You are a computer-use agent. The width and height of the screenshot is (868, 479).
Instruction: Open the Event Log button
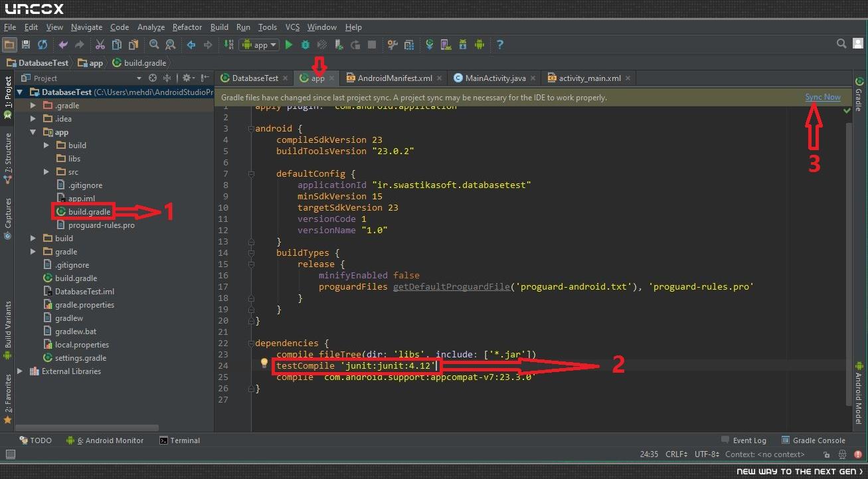point(744,440)
